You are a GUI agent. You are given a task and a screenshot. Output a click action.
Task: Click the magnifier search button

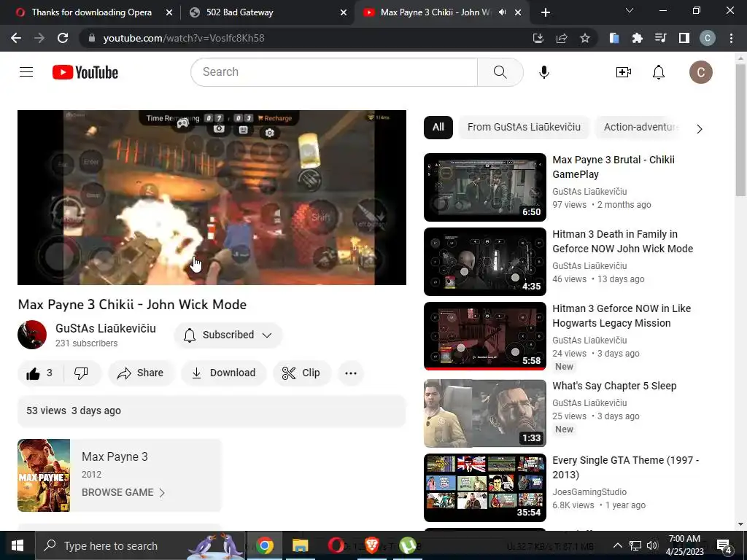coord(500,72)
